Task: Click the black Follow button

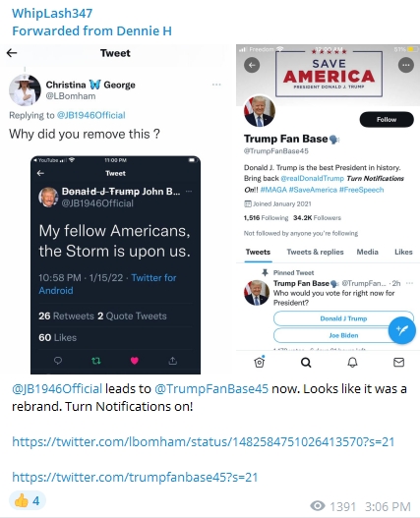Action: coord(387,119)
